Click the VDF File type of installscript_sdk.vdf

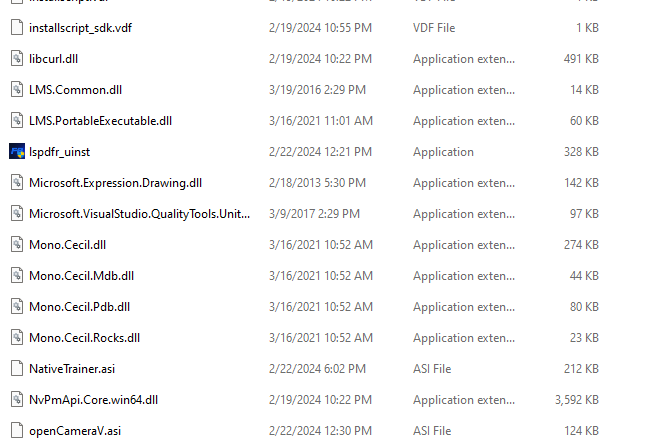pyautogui.click(x=434, y=28)
